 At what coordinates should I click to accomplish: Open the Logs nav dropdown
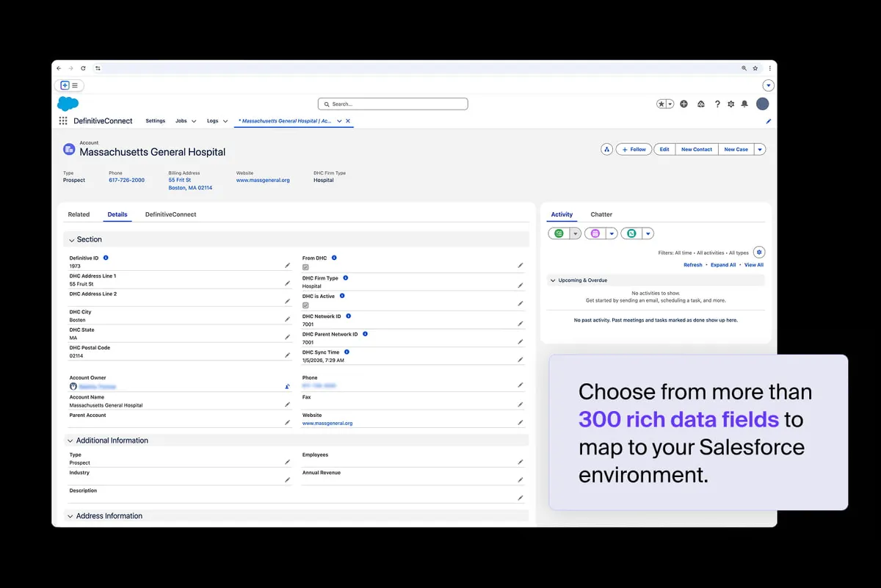225,121
